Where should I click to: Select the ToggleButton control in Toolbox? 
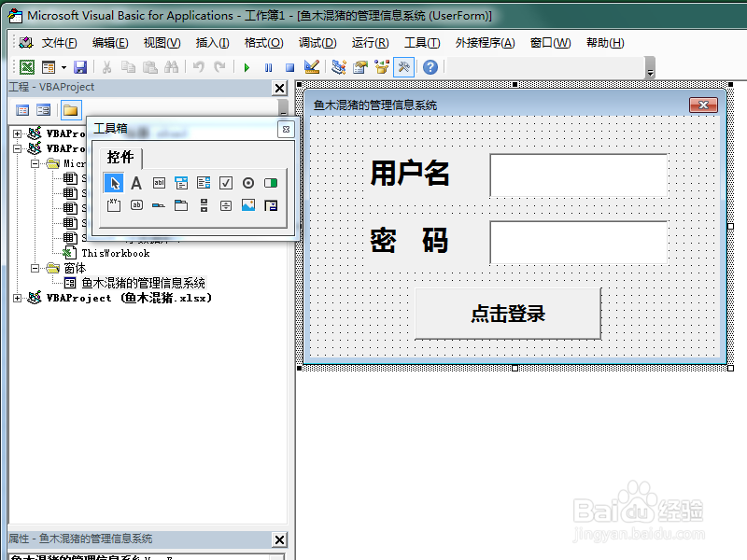pyautogui.click(x=271, y=183)
